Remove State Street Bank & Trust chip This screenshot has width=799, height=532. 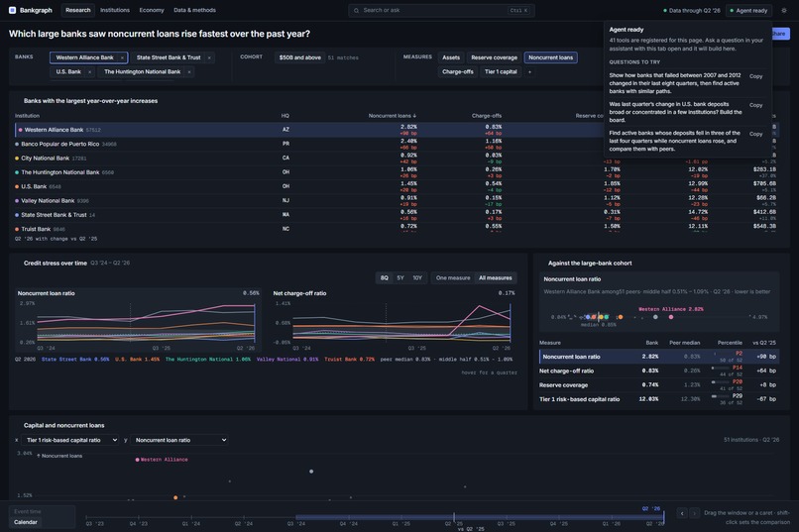click(209, 57)
